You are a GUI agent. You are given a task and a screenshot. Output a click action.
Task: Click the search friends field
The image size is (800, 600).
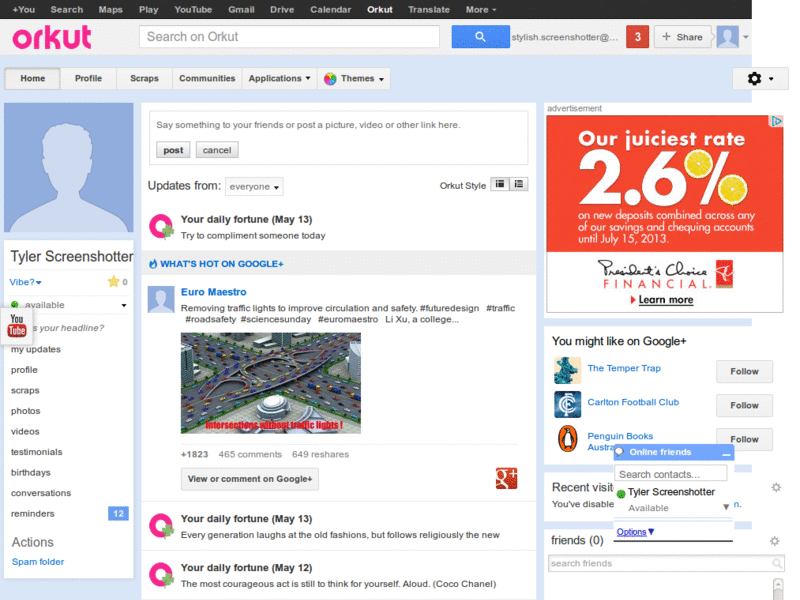(665, 563)
